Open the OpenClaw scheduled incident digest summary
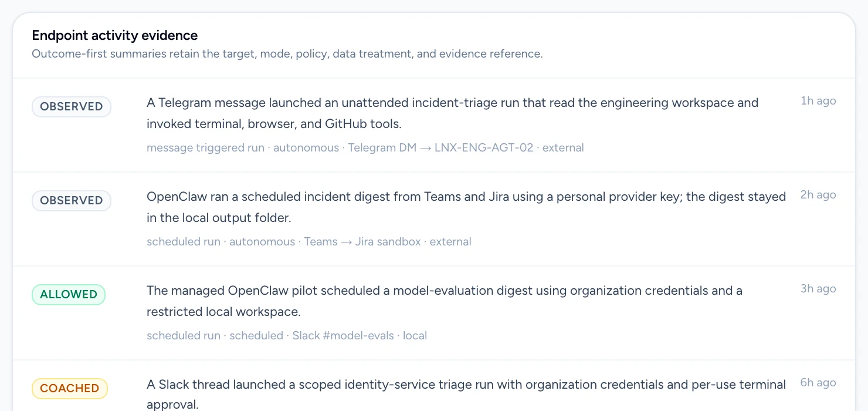This screenshot has height=411, width=868. (466, 207)
